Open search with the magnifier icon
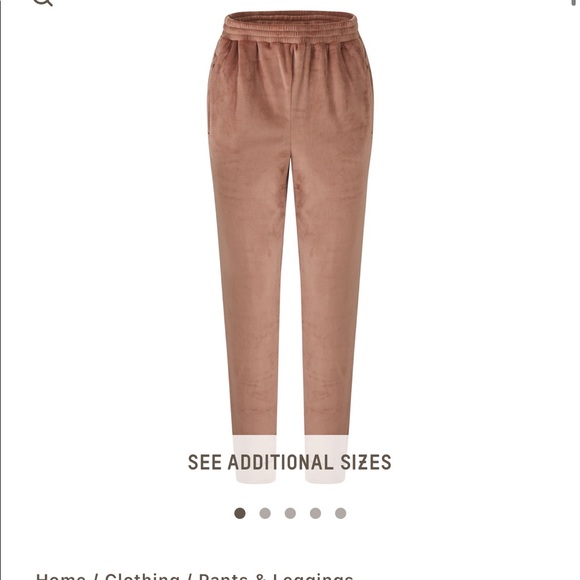The width and height of the screenshot is (580, 580). [44, 2]
